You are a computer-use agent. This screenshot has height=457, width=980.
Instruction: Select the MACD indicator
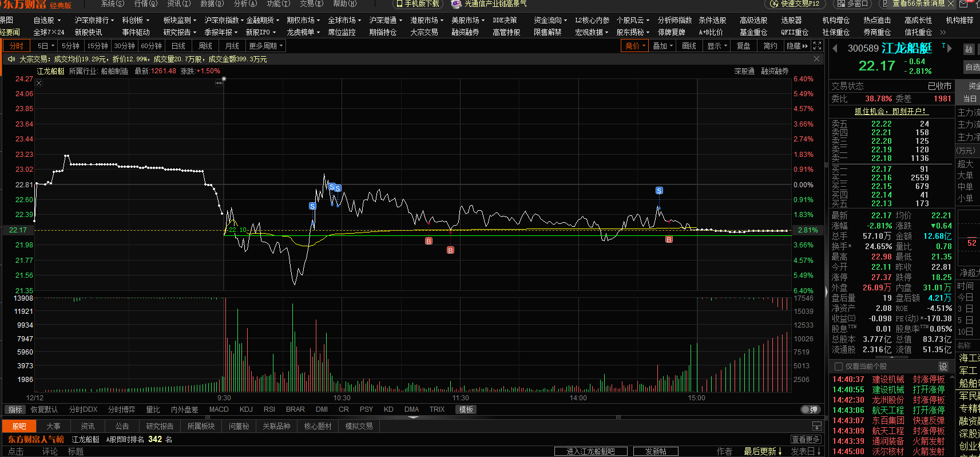(x=219, y=409)
